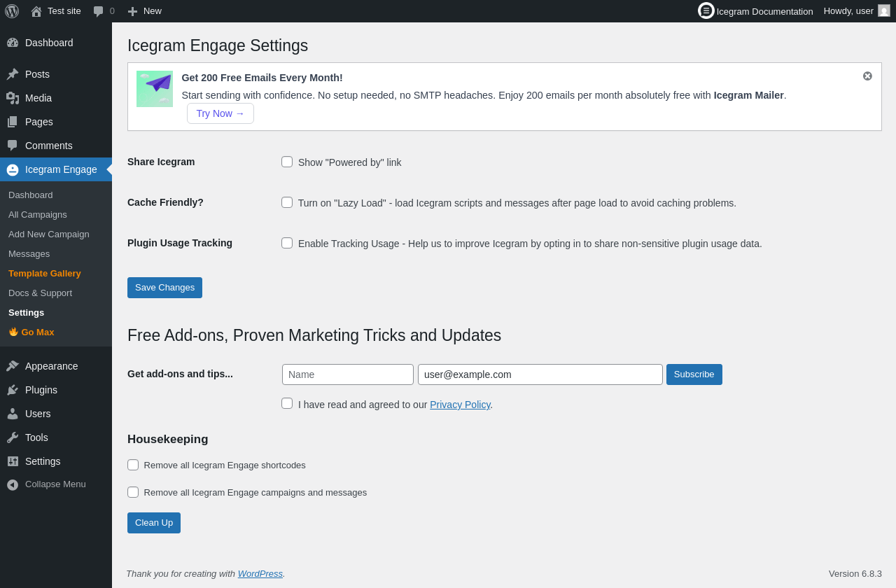Image resolution: width=896 pixels, height=588 pixels.
Task: Click the Icegram Documentation icon
Action: click(x=706, y=10)
